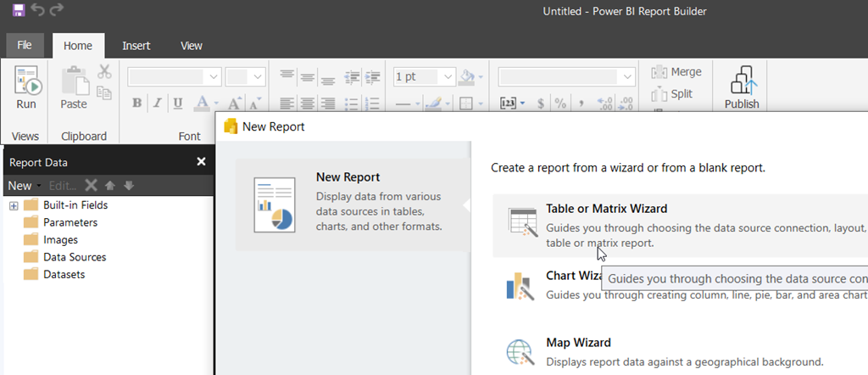Open the font color dropdown arrow
Viewport: 868px width, 375px height.
[x=216, y=104]
